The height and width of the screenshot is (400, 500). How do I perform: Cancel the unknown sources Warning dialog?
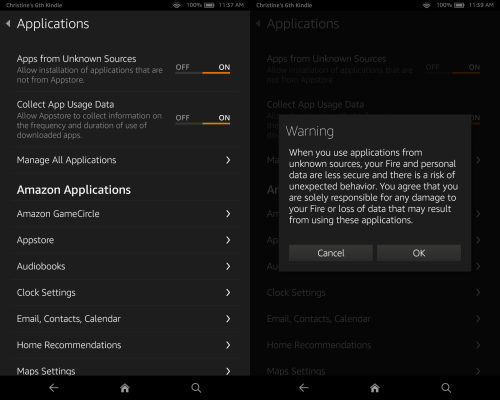[331, 253]
